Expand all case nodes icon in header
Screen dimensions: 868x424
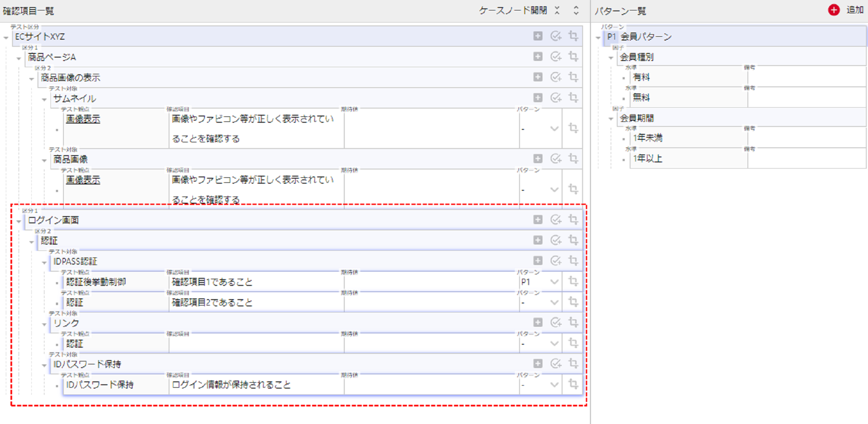pos(576,10)
